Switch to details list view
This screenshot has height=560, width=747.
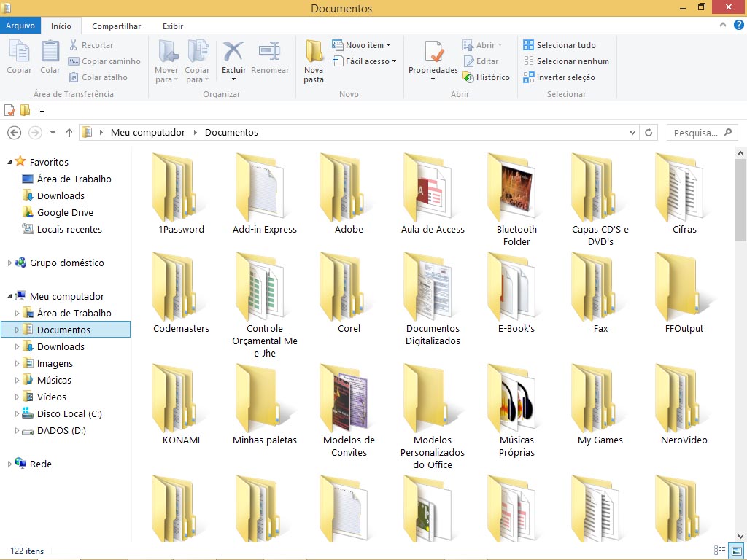click(x=720, y=551)
